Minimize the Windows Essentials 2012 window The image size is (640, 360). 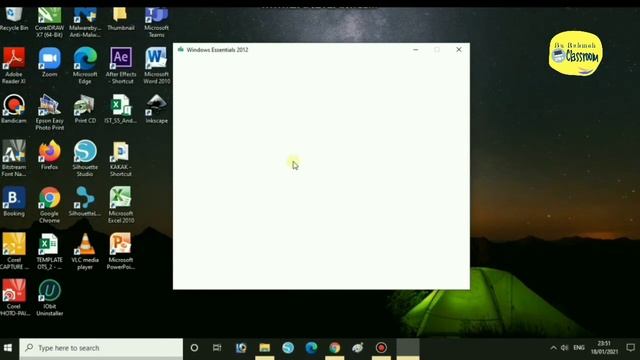(x=416, y=50)
